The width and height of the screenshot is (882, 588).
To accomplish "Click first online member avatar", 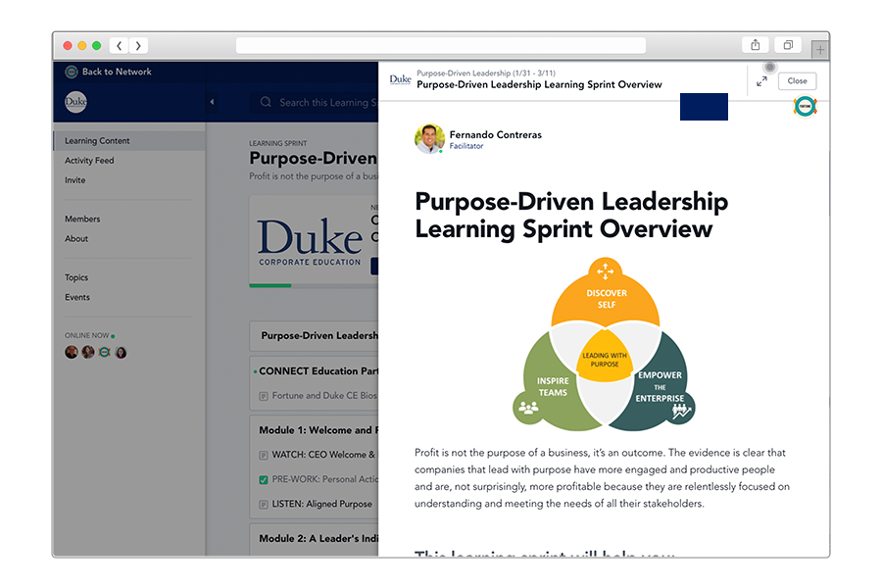I will [72, 352].
